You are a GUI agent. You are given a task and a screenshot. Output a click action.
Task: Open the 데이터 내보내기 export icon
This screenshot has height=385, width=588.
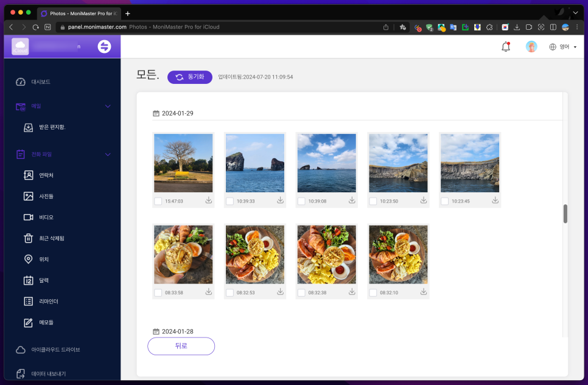21,374
